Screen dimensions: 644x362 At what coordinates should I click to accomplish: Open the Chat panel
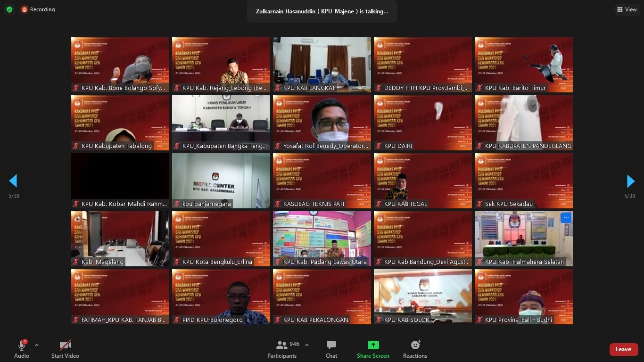pos(331,349)
